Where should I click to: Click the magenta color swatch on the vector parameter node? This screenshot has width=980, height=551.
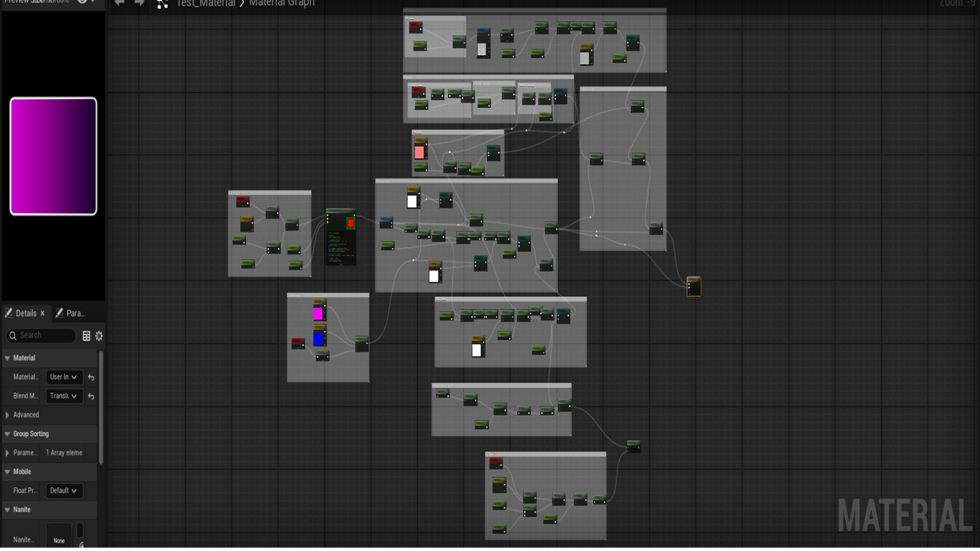pos(318,313)
